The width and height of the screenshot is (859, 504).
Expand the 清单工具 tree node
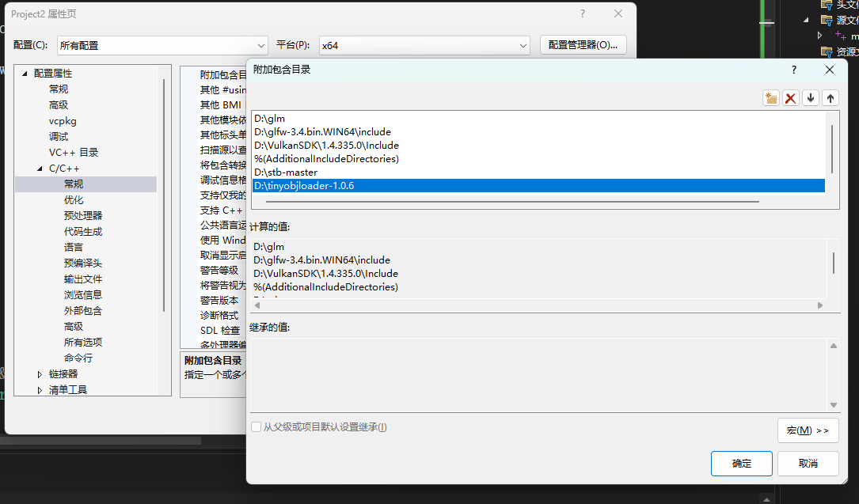click(40, 390)
